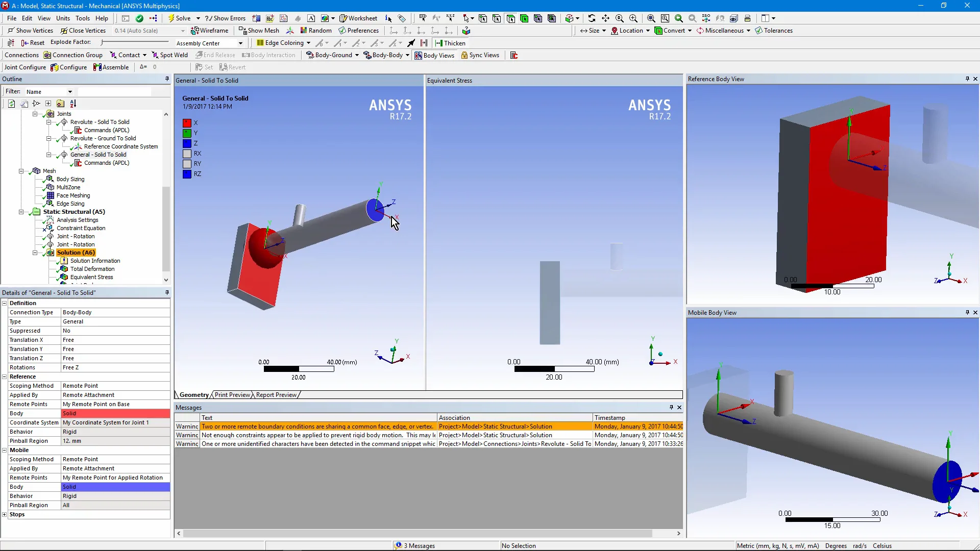
Task: Click the Commands snippet icon in connections toolbar
Action: pyautogui.click(x=514, y=55)
